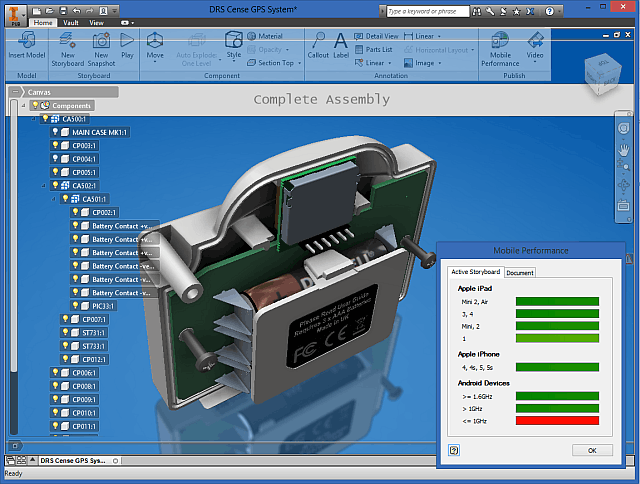The height and width of the screenshot is (484, 640).
Task: Collapse the CA500:1 assembly node
Action: coord(33,119)
